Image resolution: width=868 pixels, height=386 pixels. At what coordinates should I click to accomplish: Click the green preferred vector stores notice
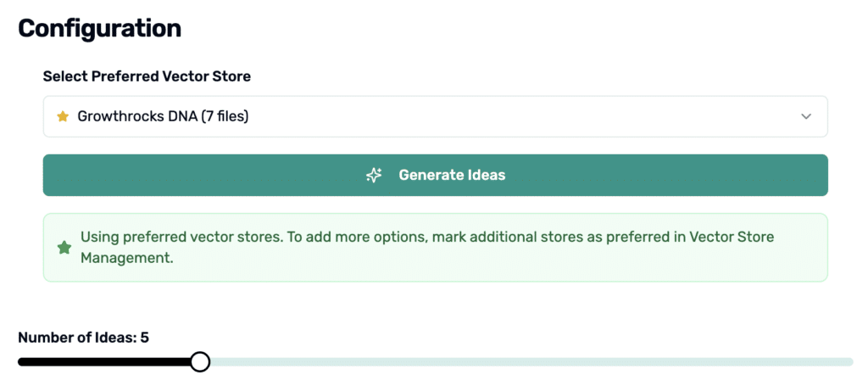(x=435, y=248)
